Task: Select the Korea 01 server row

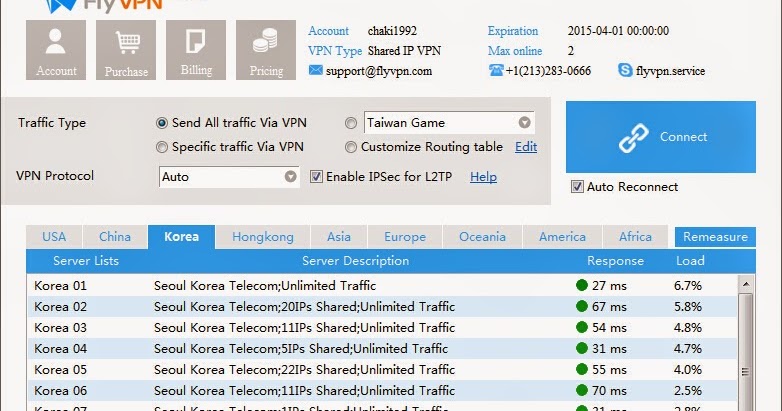Action: point(382,285)
